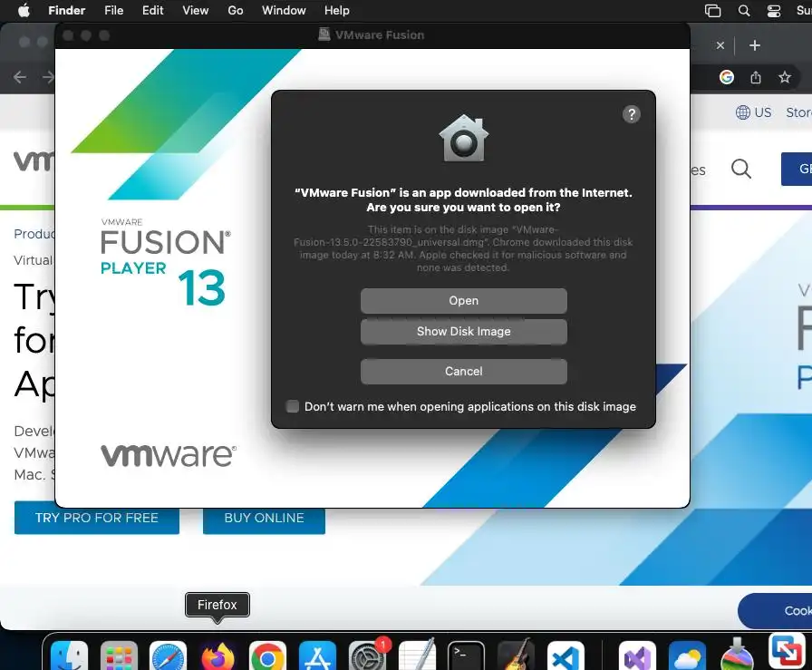
Task: Click the Google icon in address bar
Action: click(x=727, y=77)
